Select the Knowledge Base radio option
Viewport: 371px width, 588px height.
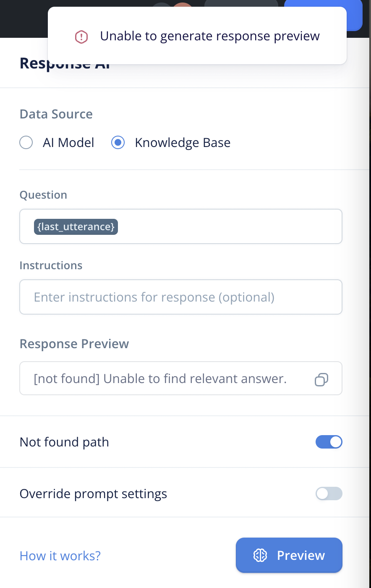[118, 143]
